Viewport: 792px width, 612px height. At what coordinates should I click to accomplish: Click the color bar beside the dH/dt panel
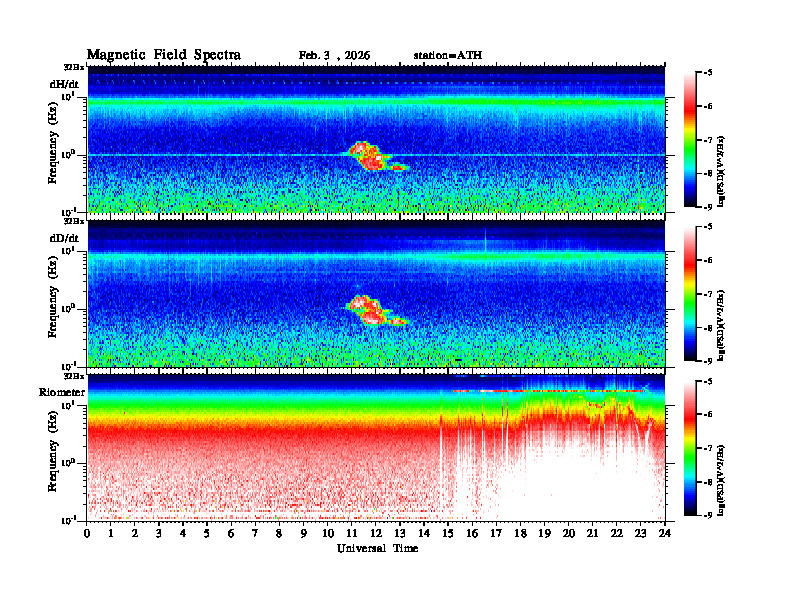(x=690, y=140)
